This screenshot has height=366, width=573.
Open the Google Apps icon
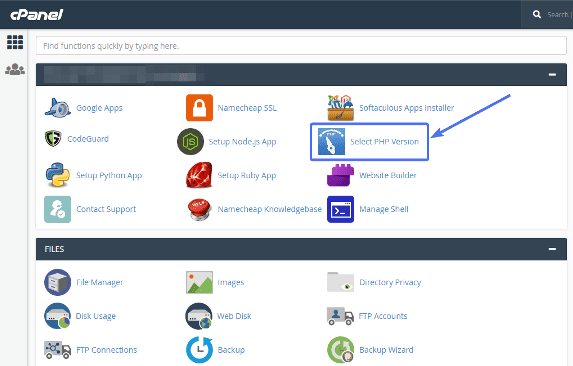pos(58,108)
